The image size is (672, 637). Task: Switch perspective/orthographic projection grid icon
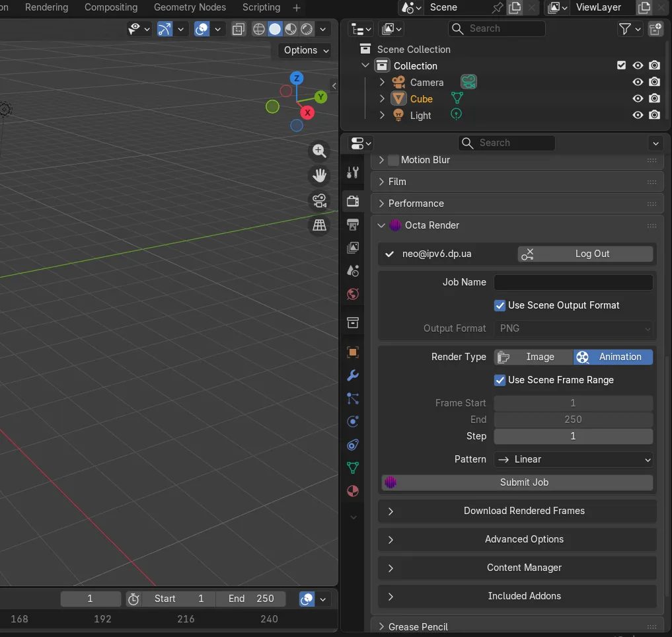[319, 225]
